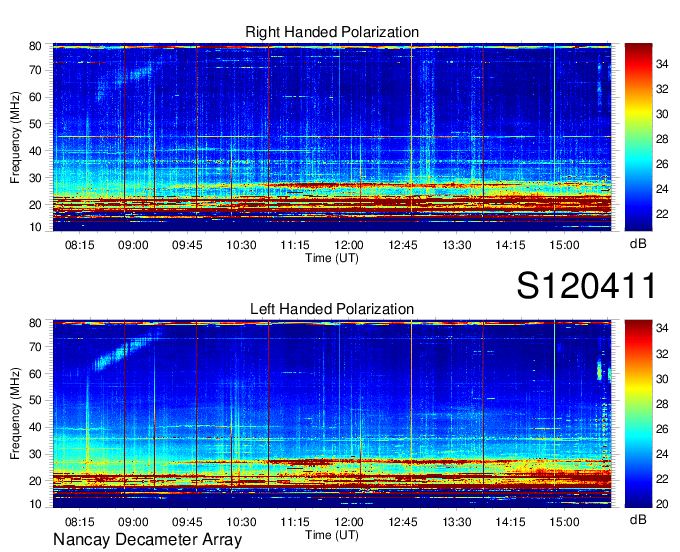Click the top plot's Frequency (MHz) label
Image resolution: width=680 pixels, height=552 pixels.
(15, 137)
